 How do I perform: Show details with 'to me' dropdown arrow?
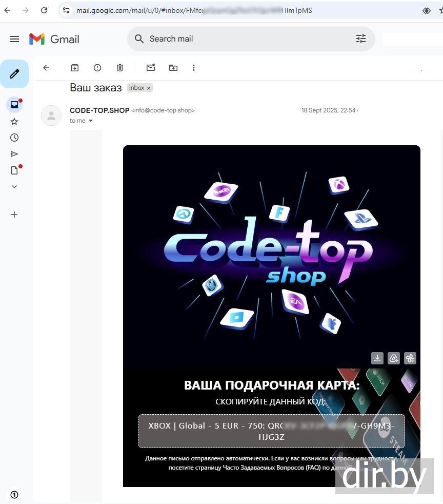point(91,121)
